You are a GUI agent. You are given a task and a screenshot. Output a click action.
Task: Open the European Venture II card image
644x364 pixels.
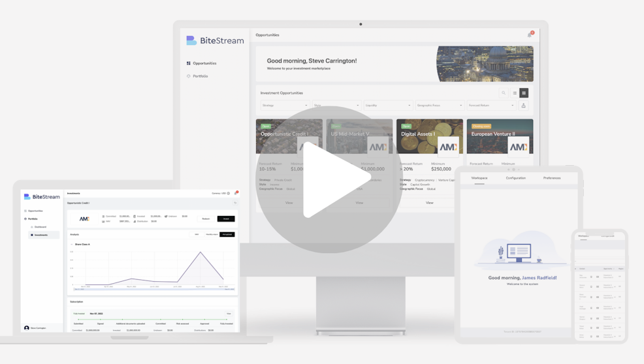point(500,136)
